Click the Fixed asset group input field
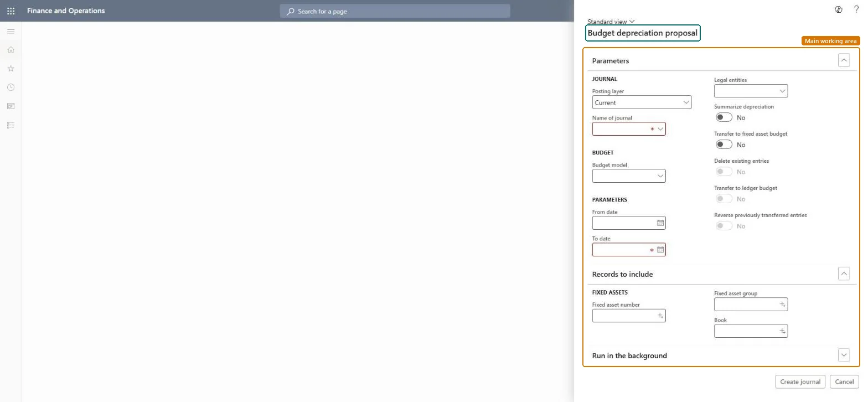This screenshot has width=868, height=402. click(751, 305)
